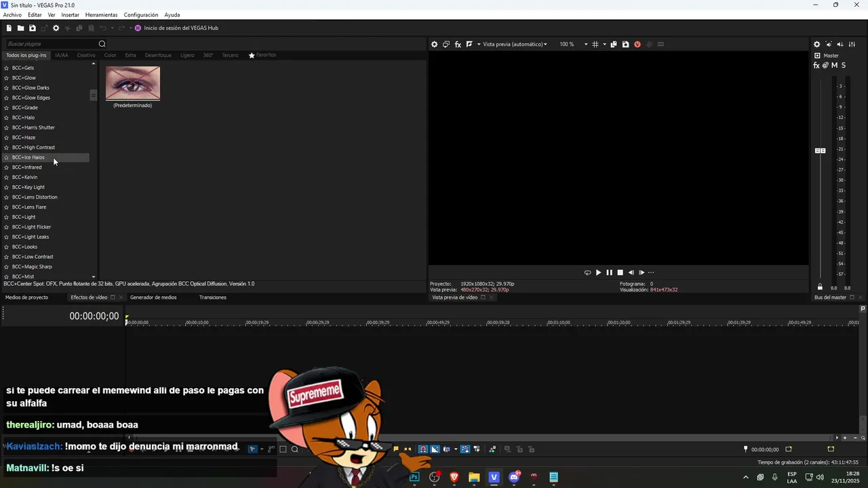Click the timeline horizontal scrollbar

tap(481, 438)
